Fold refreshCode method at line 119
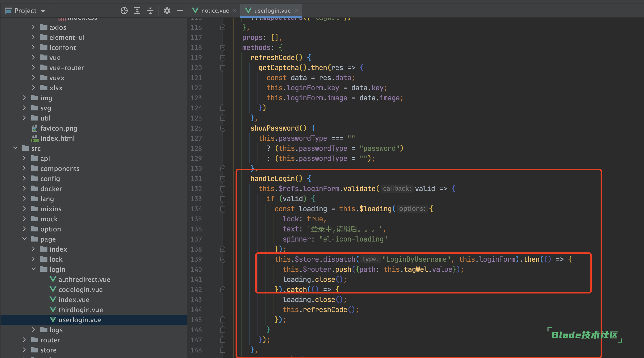The height and width of the screenshot is (358, 644). click(223, 58)
